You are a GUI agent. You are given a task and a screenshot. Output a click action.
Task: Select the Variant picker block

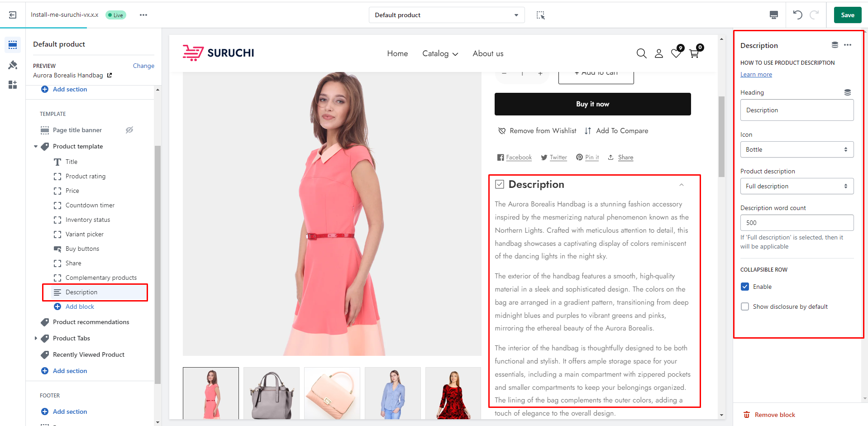(x=85, y=234)
